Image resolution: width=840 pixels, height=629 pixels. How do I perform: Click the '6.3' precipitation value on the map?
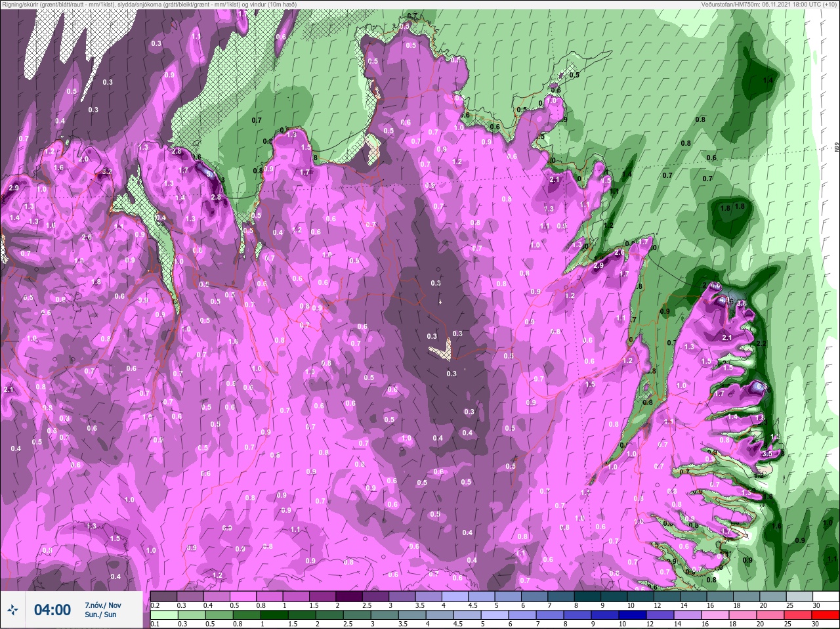[761, 387]
